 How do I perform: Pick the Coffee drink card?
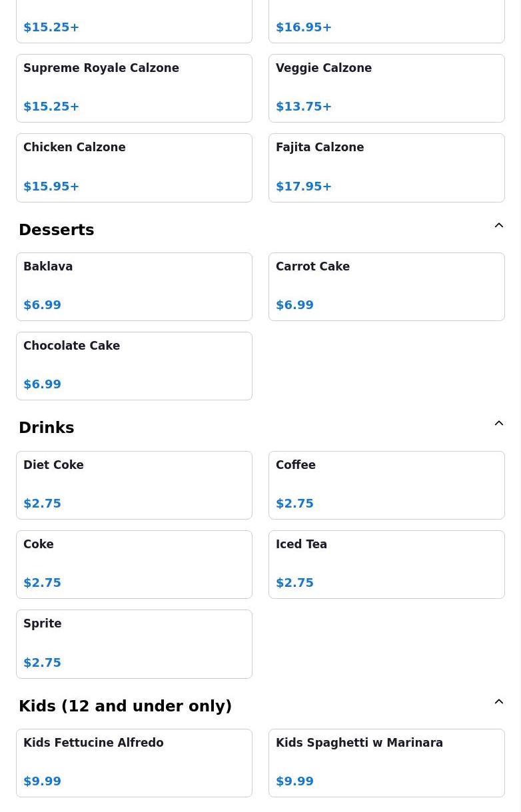tap(386, 485)
